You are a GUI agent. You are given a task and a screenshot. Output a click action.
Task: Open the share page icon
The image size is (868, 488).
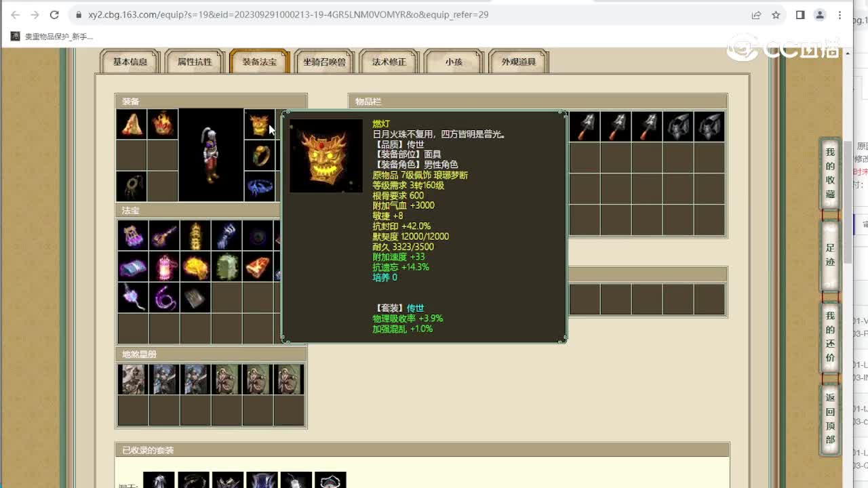[x=756, y=15]
